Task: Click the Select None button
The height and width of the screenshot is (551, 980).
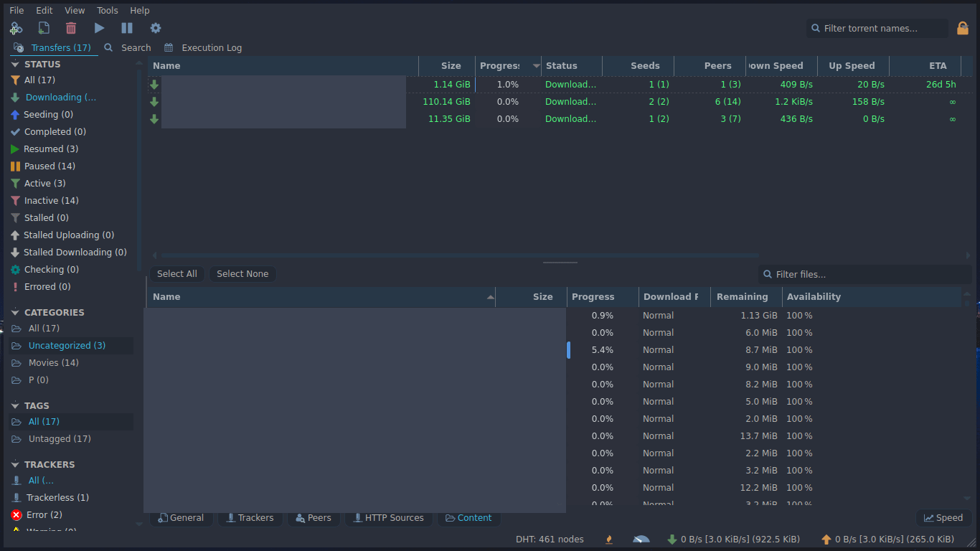Action: coord(242,274)
